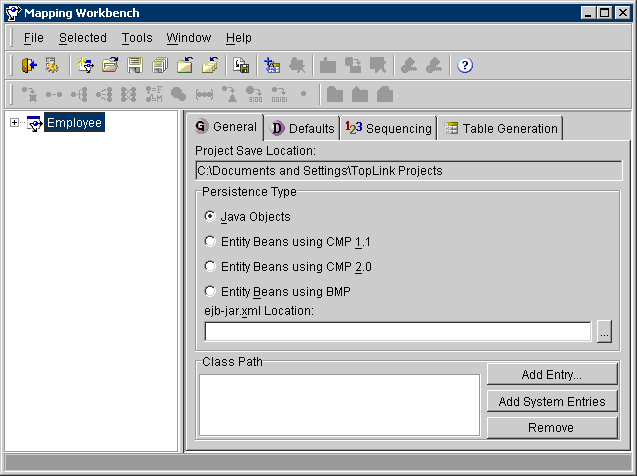Open the Tools menu
The width and height of the screenshot is (637, 476).
137,38
